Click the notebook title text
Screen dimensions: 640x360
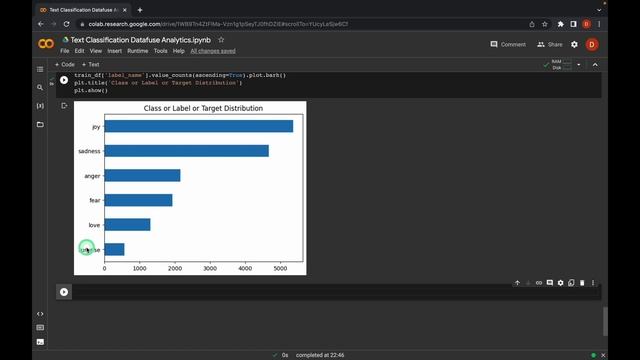(x=140, y=40)
